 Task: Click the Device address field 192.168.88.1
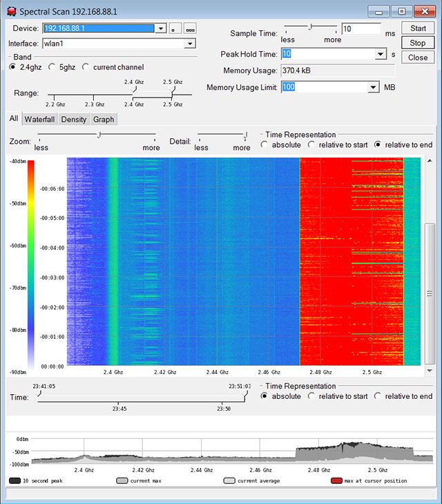tap(99, 28)
